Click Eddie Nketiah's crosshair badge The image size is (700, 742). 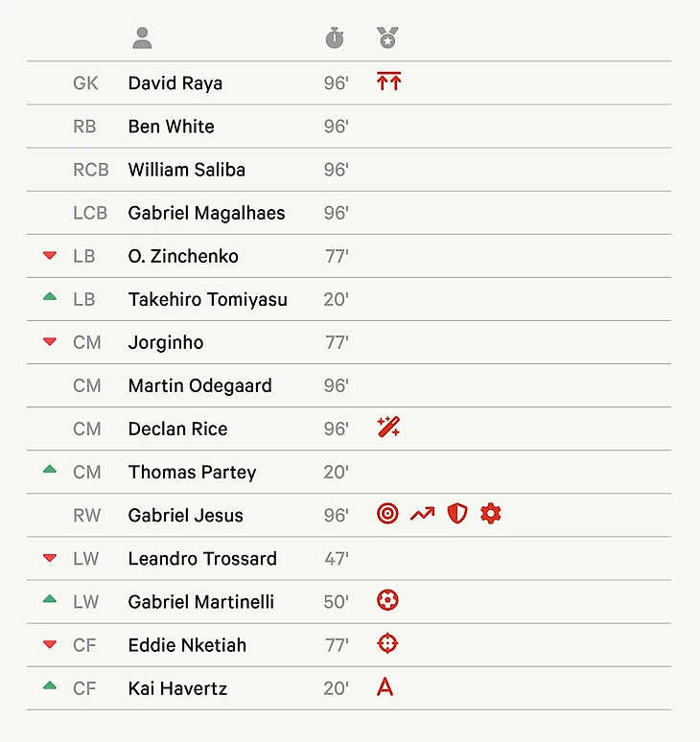387,644
